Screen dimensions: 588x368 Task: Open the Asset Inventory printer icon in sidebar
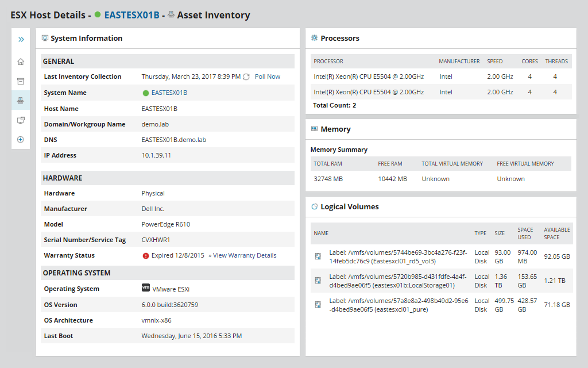21,100
